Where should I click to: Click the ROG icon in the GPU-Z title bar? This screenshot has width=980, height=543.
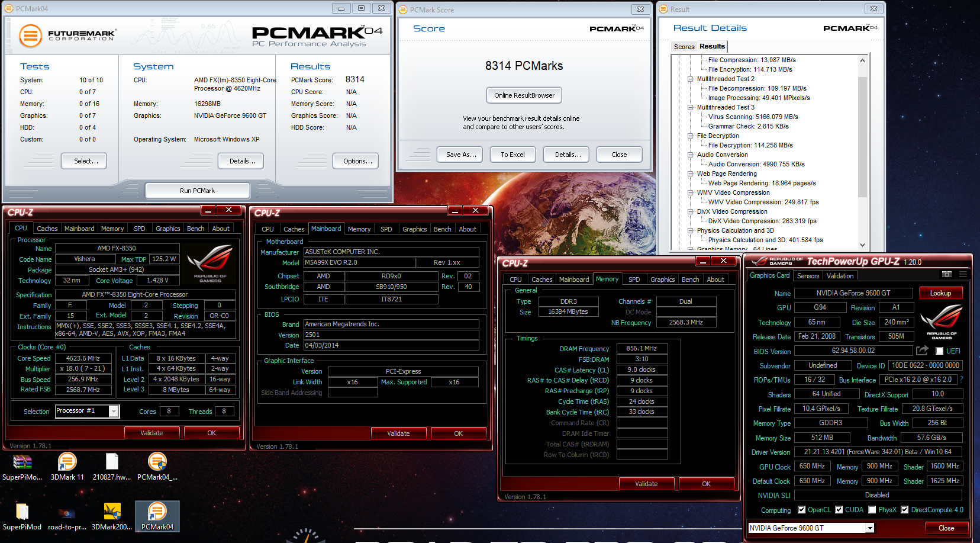(759, 261)
